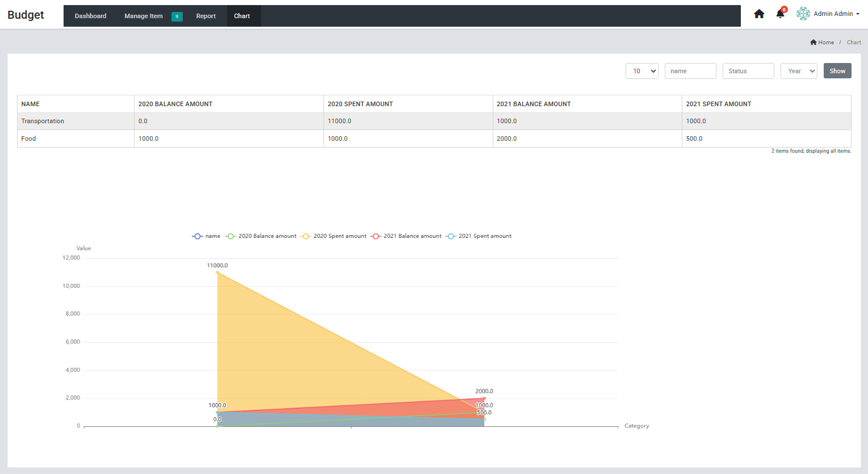Focus the Status filter input field
Viewport: 868px width, 474px height.
[x=748, y=71]
